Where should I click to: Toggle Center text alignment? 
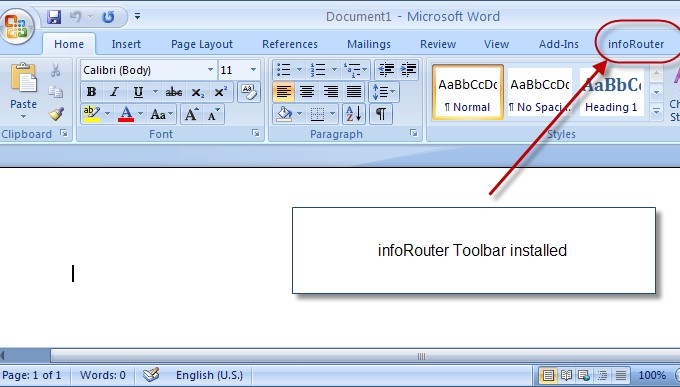(x=307, y=92)
